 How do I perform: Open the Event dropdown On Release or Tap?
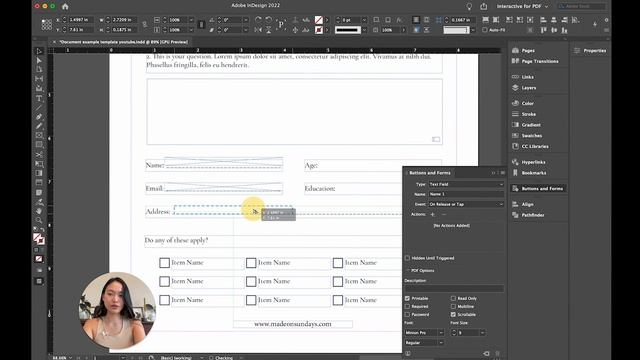click(x=466, y=204)
